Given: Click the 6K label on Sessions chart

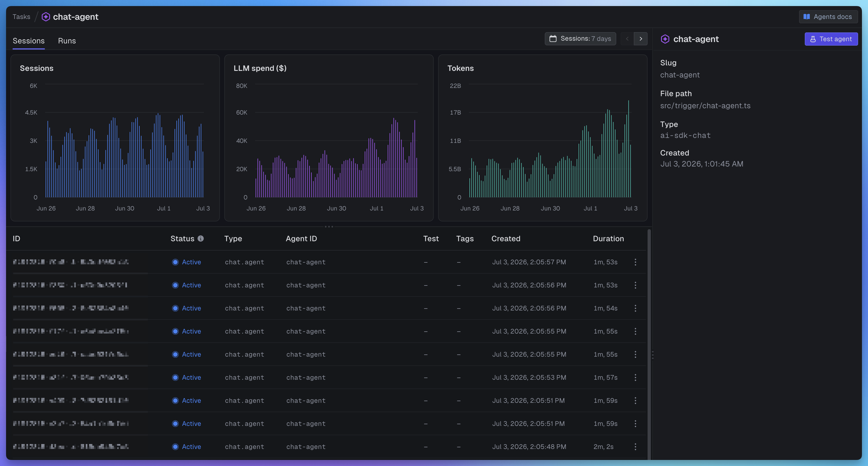Looking at the screenshot, I should pos(33,86).
